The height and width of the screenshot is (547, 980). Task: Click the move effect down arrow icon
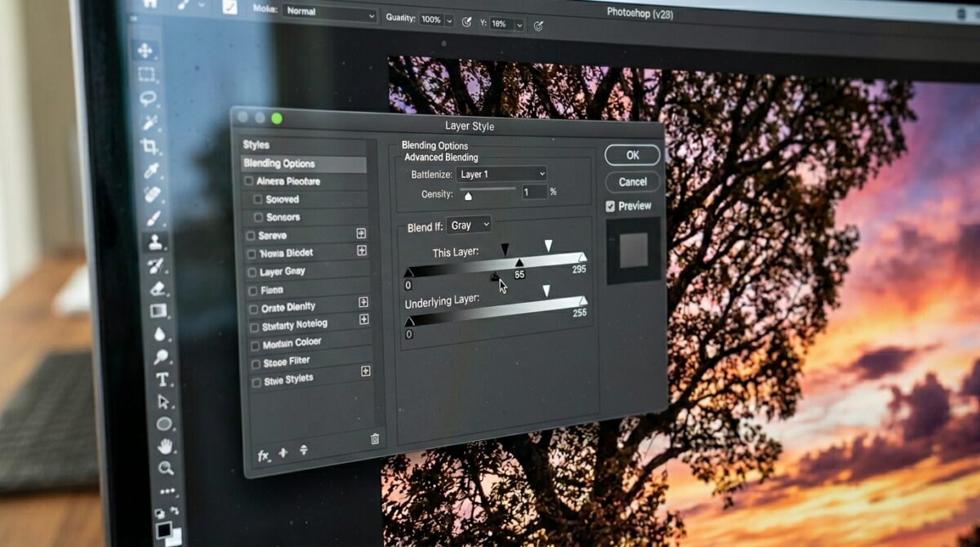(303, 451)
